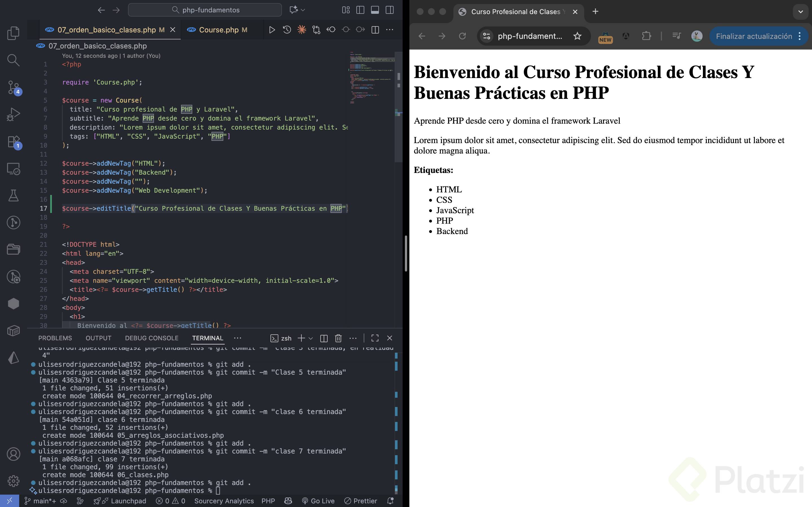Split the editor to the right

pos(375,30)
